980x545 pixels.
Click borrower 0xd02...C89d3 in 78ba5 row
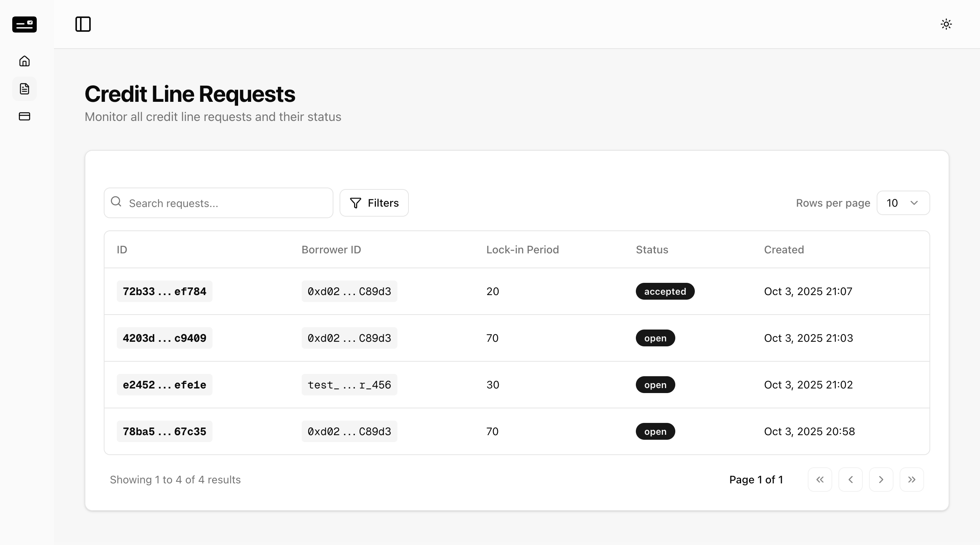point(350,431)
